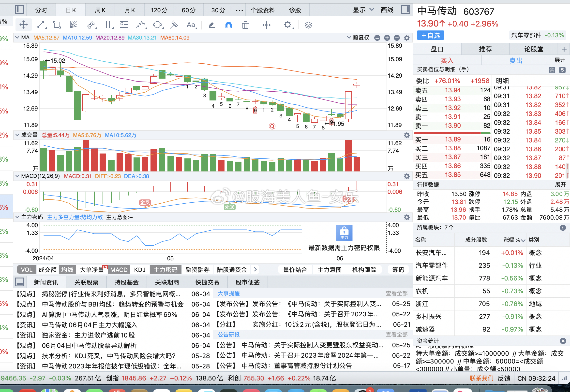This screenshot has height=392, width=570.
Task: Toggle the MACD indicator button
Action: (119, 270)
